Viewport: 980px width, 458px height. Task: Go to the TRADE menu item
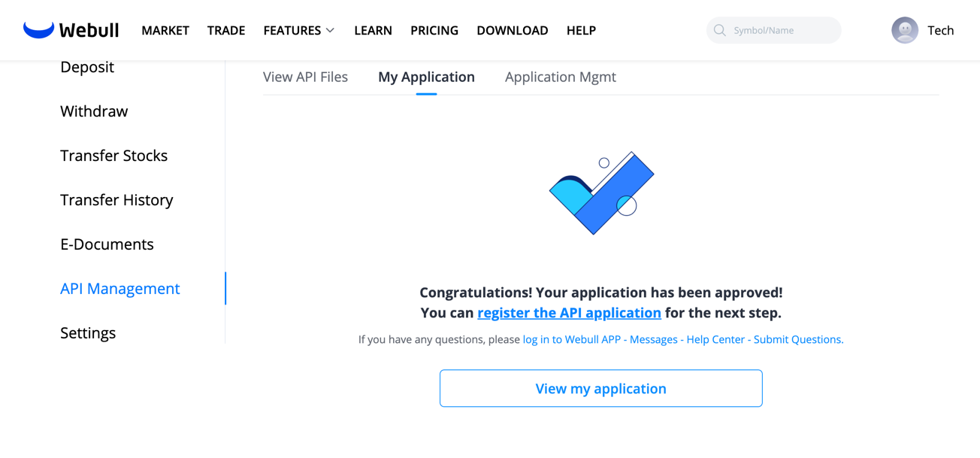226,30
